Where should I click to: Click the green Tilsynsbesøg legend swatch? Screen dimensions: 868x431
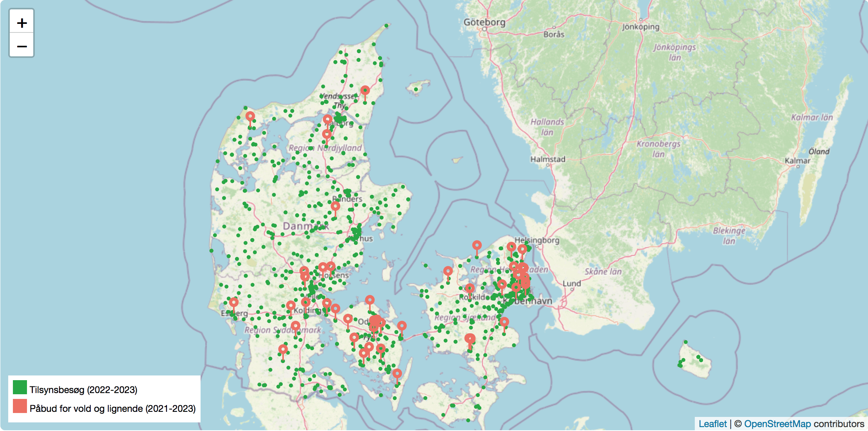[x=20, y=387]
